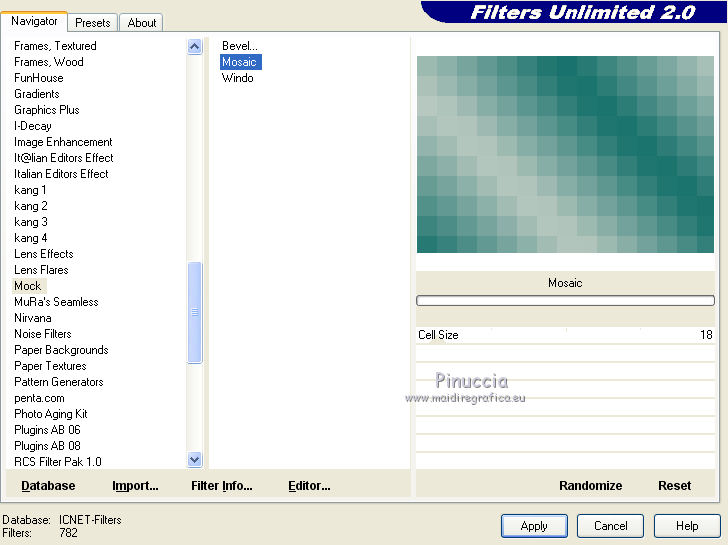Select Nirvana category
This screenshot has height=545, width=728.
32,318
